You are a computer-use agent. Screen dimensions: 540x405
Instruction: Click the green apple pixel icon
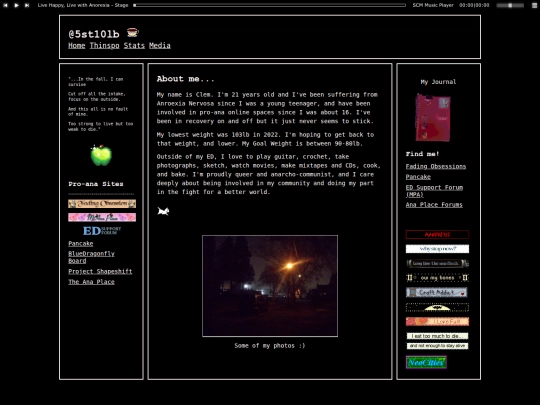[101, 155]
